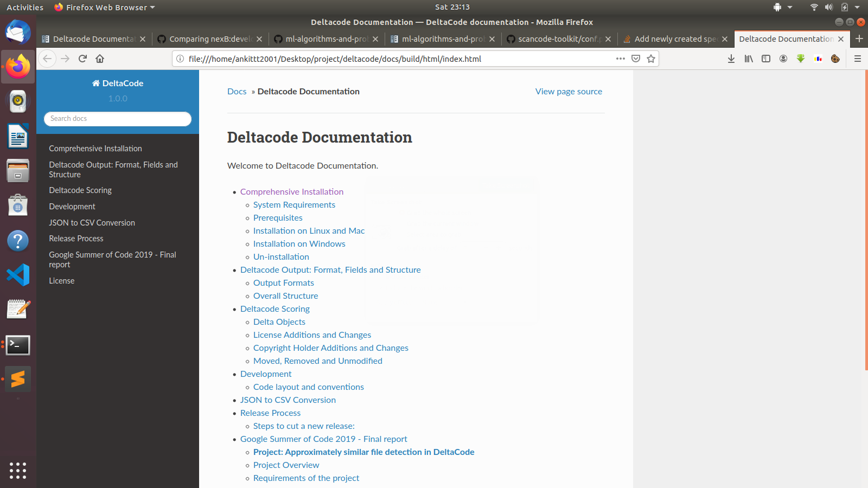Click the cookie extension icon

(x=835, y=59)
